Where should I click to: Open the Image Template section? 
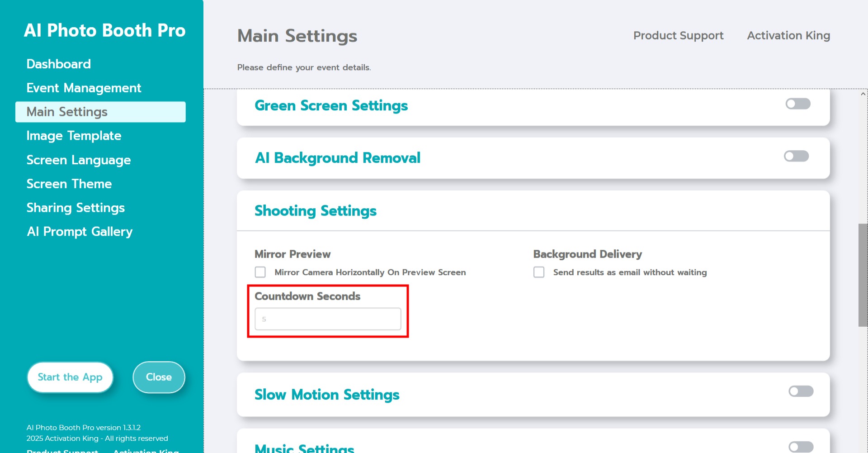(74, 136)
